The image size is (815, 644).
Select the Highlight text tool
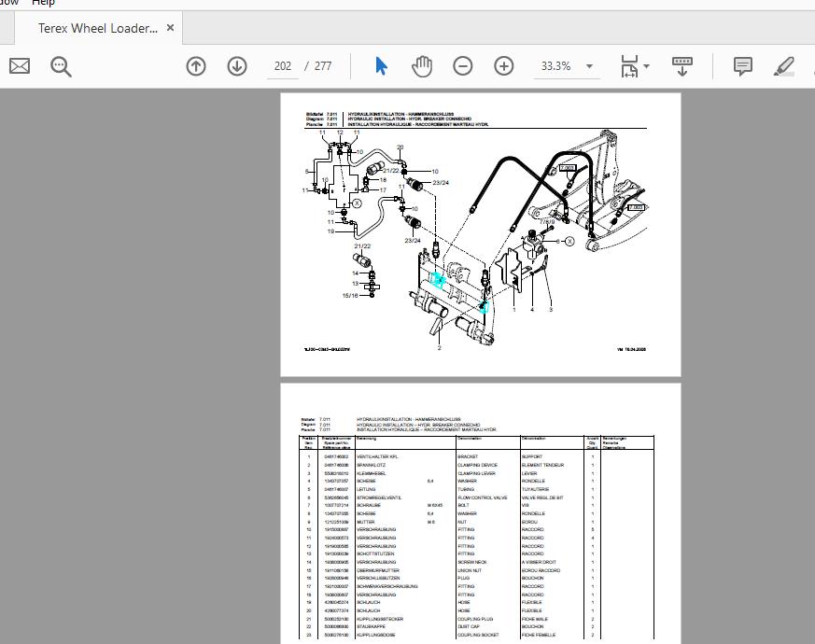[x=784, y=66]
